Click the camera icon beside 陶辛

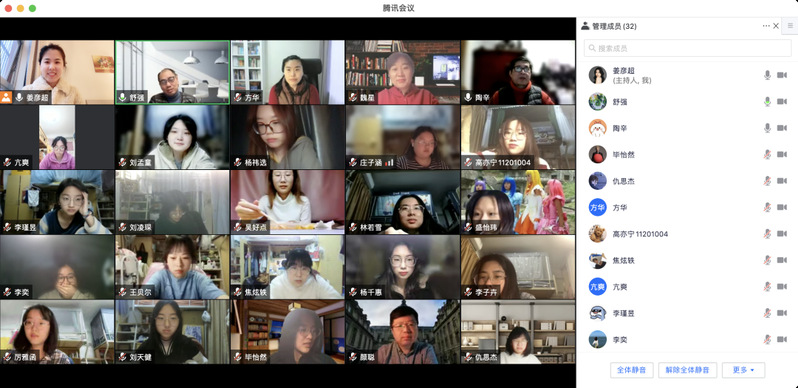(x=782, y=128)
